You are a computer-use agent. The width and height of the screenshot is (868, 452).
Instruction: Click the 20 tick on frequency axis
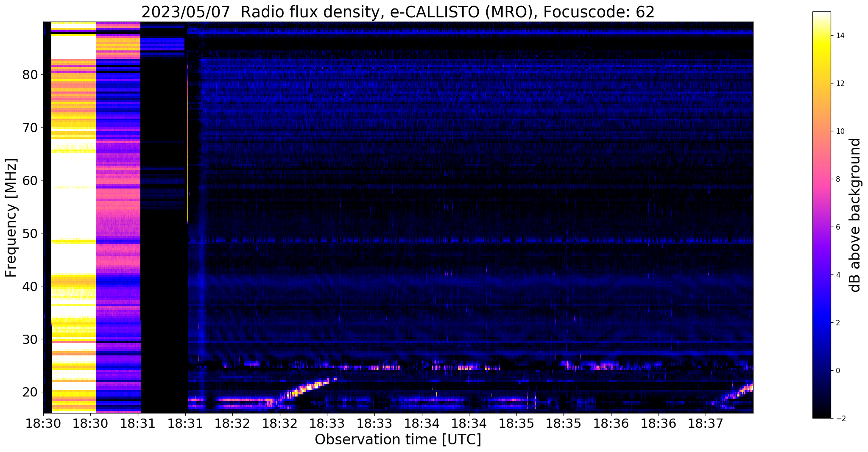click(x=30, y=392)
